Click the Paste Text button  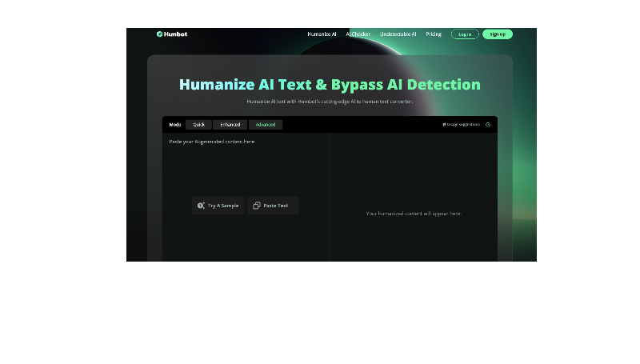[x=274, y=206]
